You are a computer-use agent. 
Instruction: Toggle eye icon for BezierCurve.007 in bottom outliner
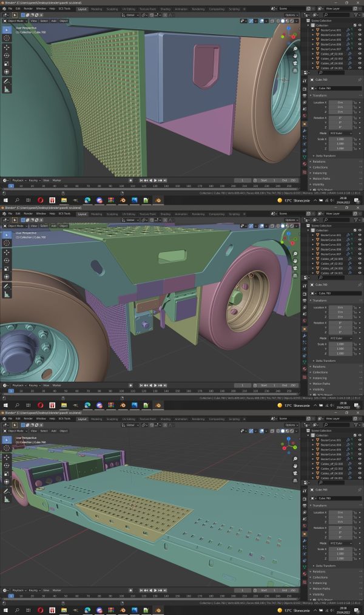[x=360, y=459]
